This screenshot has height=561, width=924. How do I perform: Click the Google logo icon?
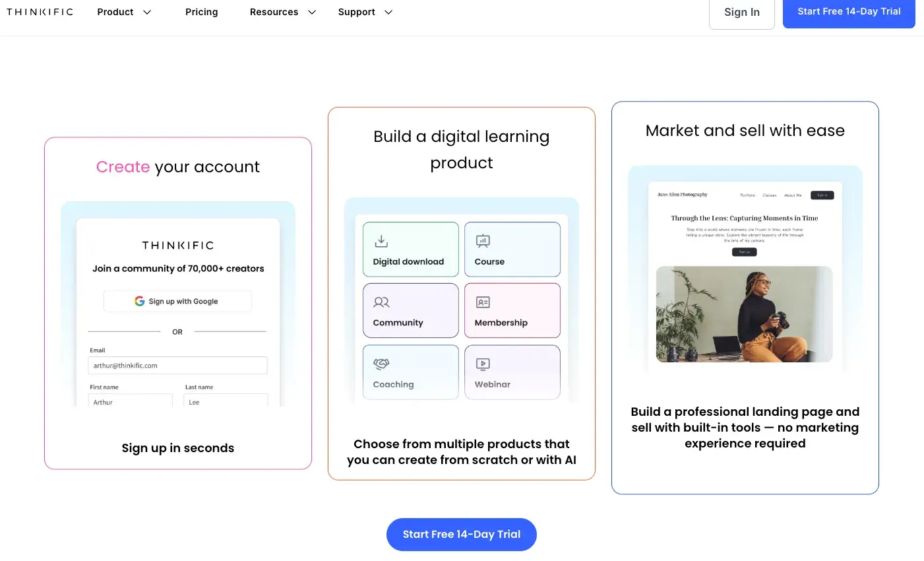coord(140,301)
